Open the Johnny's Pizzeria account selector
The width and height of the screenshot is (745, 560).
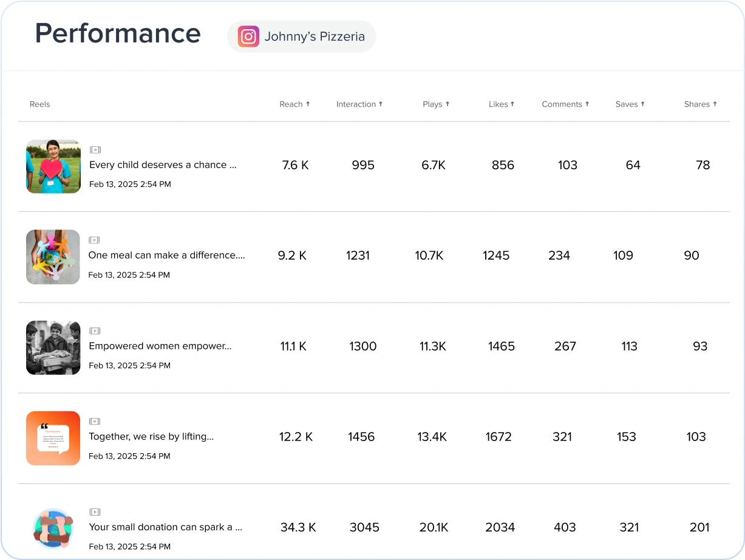[301, 36]
